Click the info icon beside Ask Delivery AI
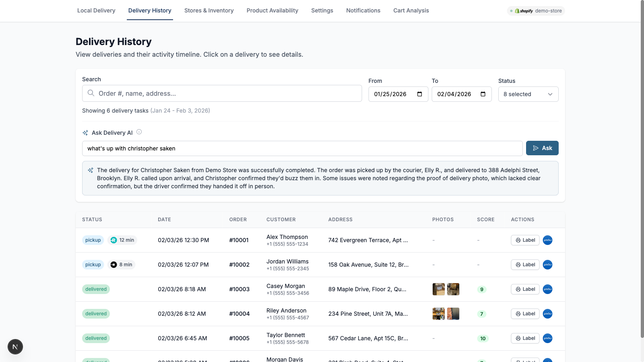The image size is (644, 362). tap(139, 132)
